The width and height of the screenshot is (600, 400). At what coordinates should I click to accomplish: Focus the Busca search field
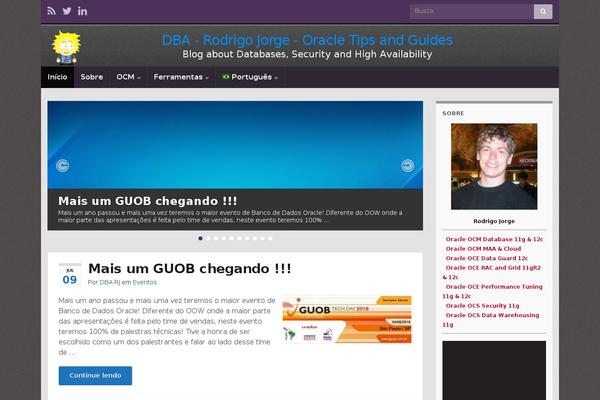[472, 11]
